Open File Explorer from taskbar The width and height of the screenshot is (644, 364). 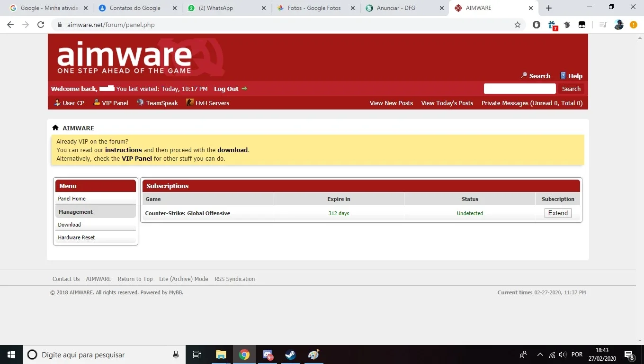[x=221, y=355]
